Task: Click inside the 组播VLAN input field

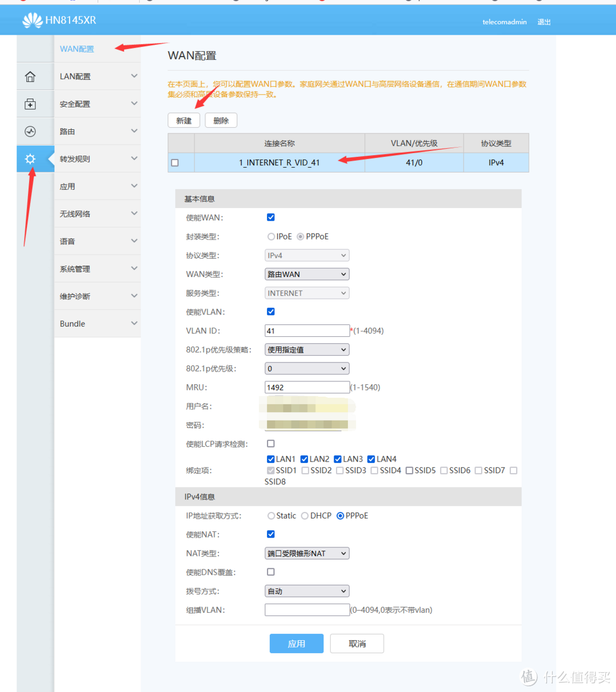Action: [x=306, y=609]
